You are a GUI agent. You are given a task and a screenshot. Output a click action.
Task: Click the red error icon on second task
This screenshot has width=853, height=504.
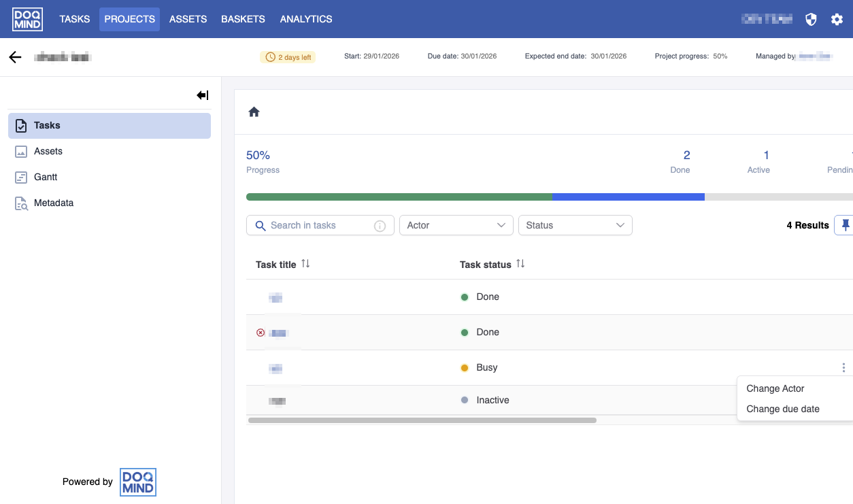pos(260,333)
